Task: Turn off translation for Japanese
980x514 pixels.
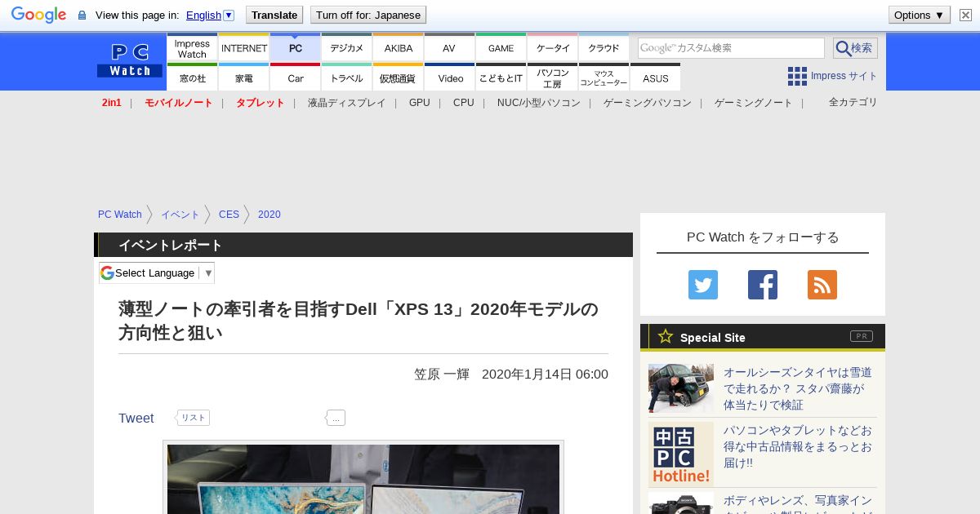Action: [368, 15]
